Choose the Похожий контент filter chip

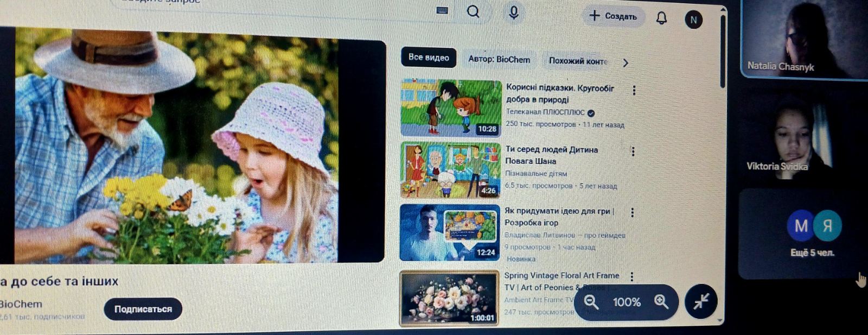point(578,61)
